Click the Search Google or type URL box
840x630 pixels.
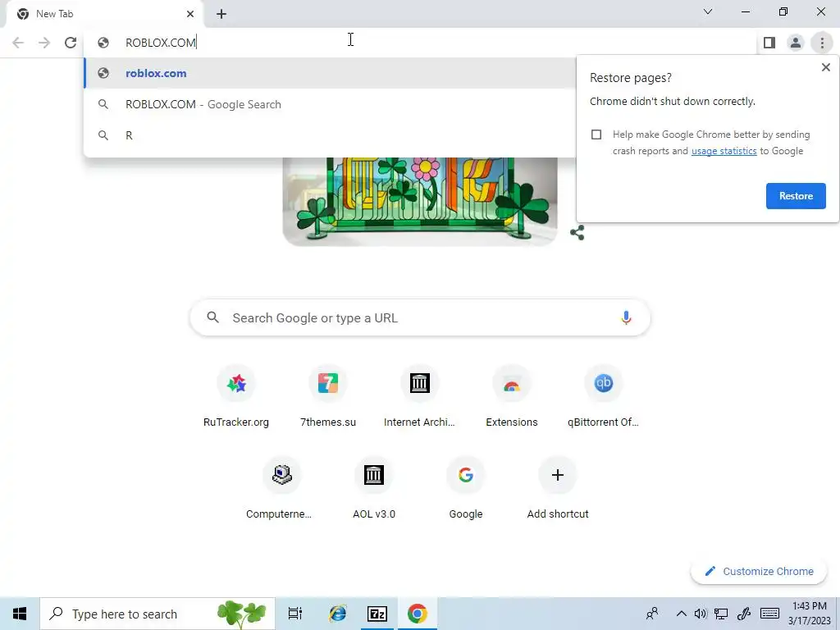(420, 317)
